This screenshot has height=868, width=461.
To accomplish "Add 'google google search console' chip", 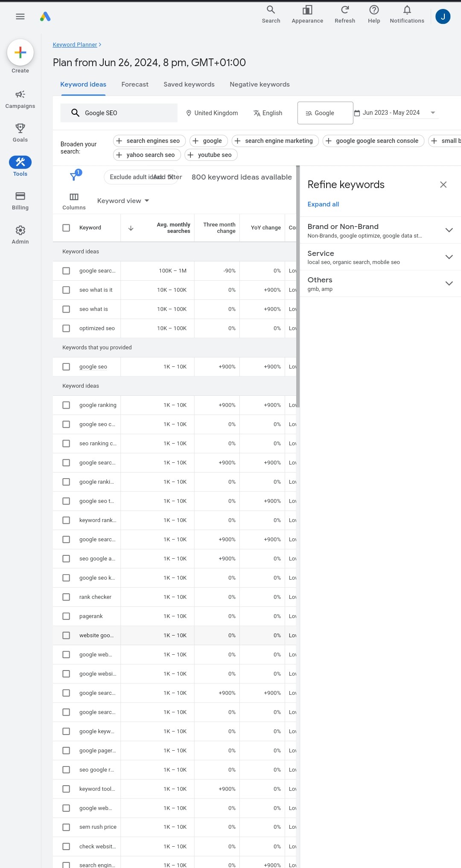I will click(373, 141).
